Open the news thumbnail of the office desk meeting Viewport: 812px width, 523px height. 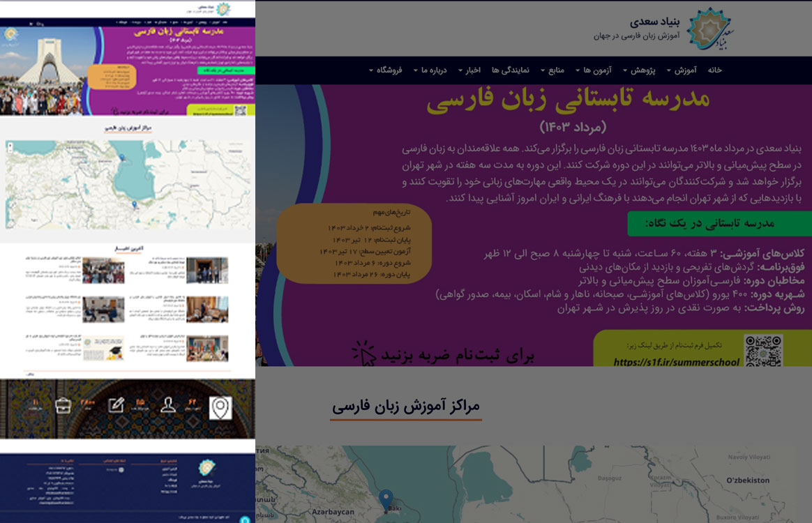click(x=103, y=309)
